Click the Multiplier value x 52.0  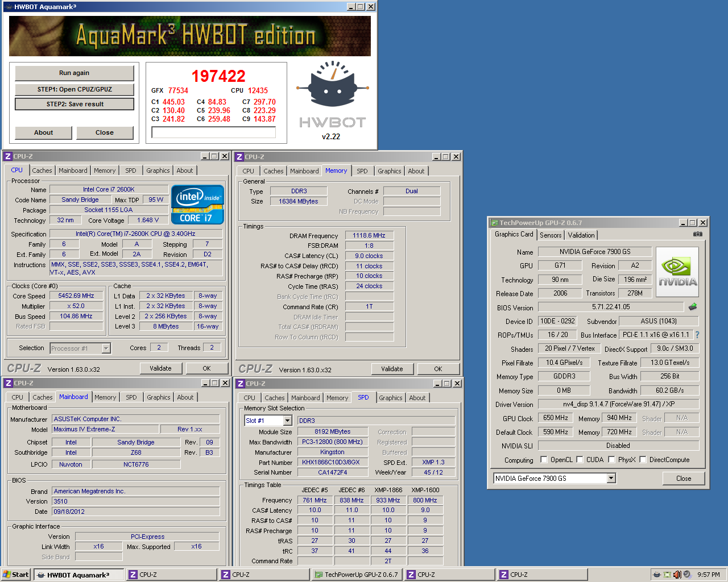coord(76,306)
